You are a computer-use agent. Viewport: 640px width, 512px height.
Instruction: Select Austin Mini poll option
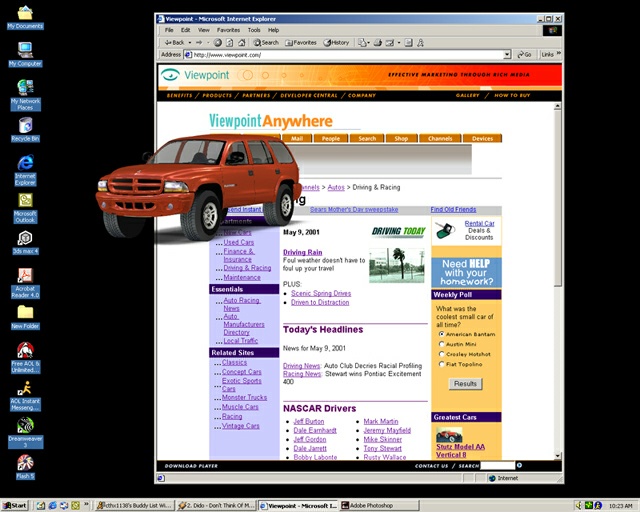(441, 344)
